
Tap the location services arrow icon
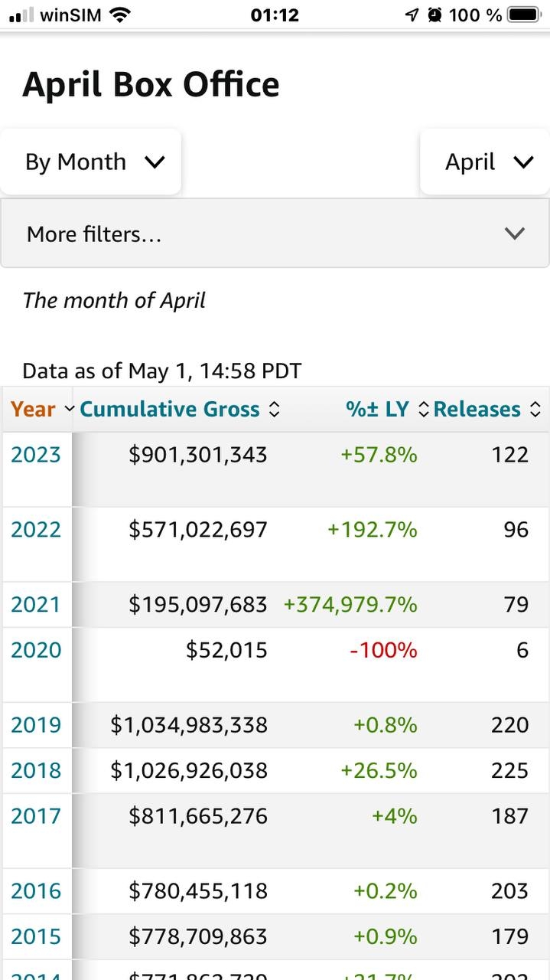[412, 13]
